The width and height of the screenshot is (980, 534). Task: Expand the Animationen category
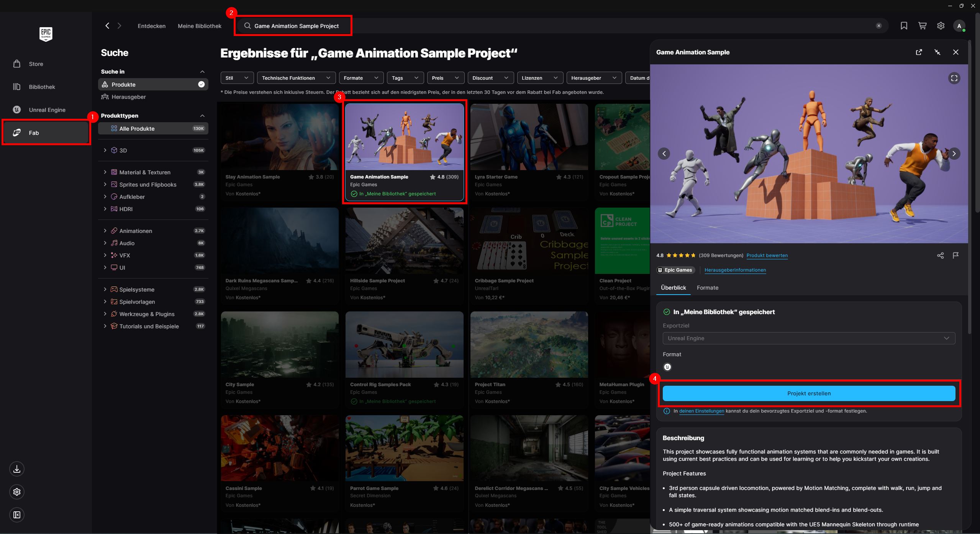pyautogui.click(x=105, y=231)
